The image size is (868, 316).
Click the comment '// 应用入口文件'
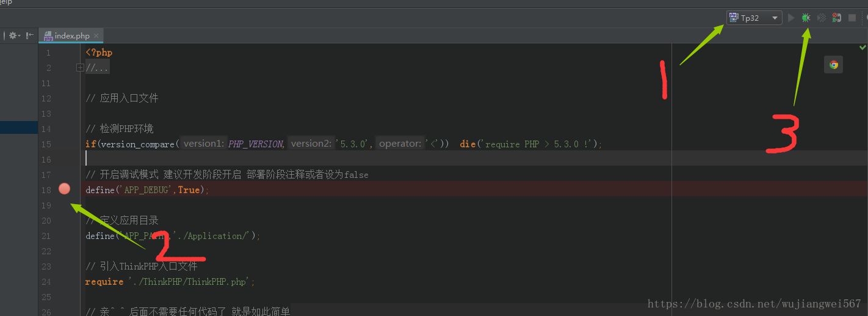122,98
